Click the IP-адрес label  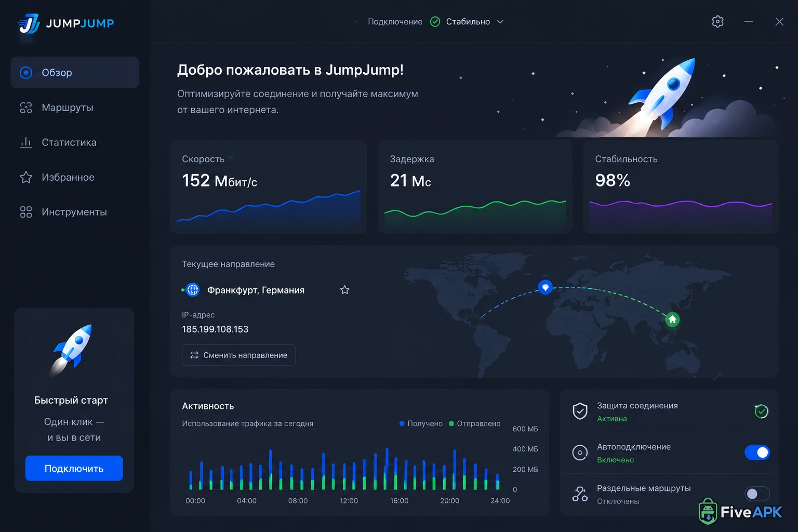coord(198,315)
